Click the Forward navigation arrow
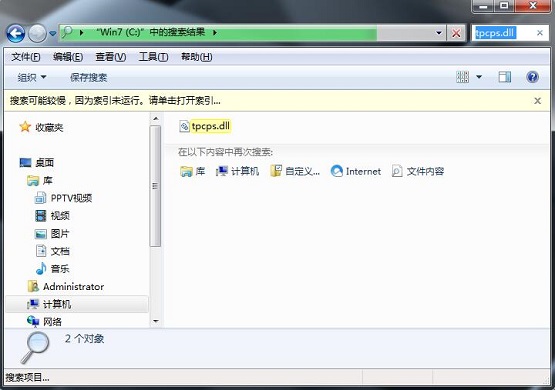This screenshot has height=390, width=555. tap(37, 34)
